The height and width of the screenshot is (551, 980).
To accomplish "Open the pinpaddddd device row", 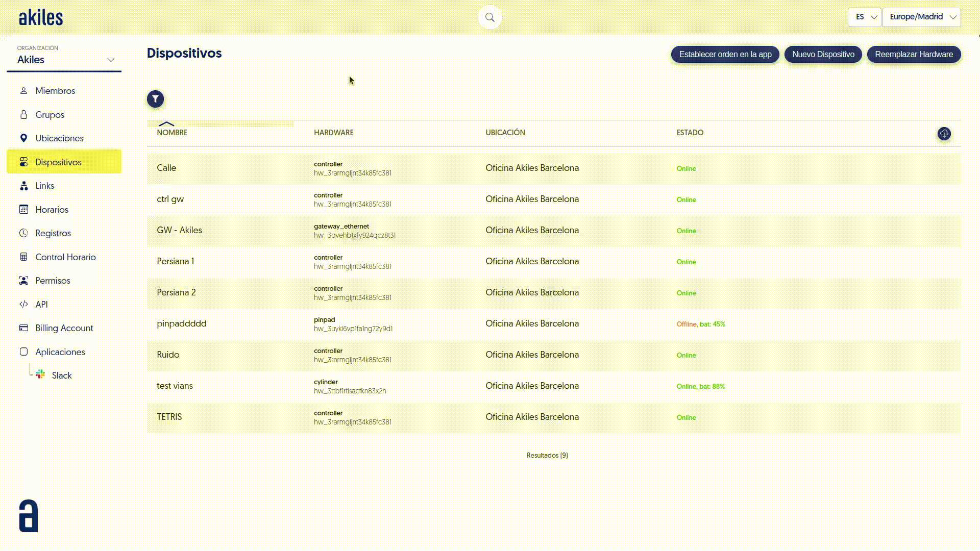I will pyautogui.click(x=182, y=323).
